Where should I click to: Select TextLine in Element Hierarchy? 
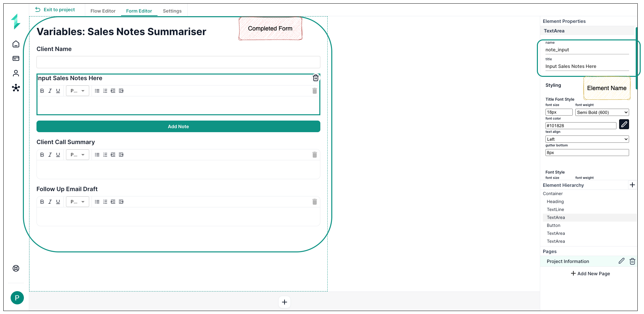tap(555, 209)
